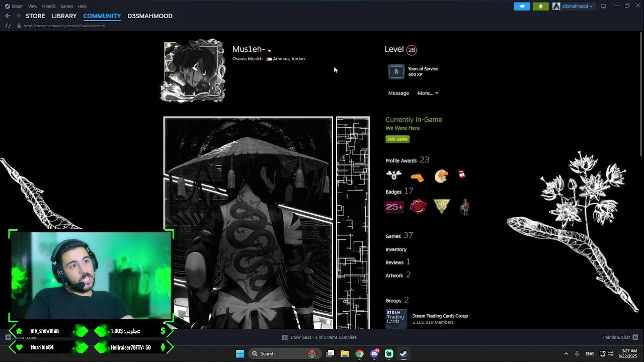The height and width of the screenshot is (362, 644).
Task: Click the green Join Game button
Action: (397, 139)
